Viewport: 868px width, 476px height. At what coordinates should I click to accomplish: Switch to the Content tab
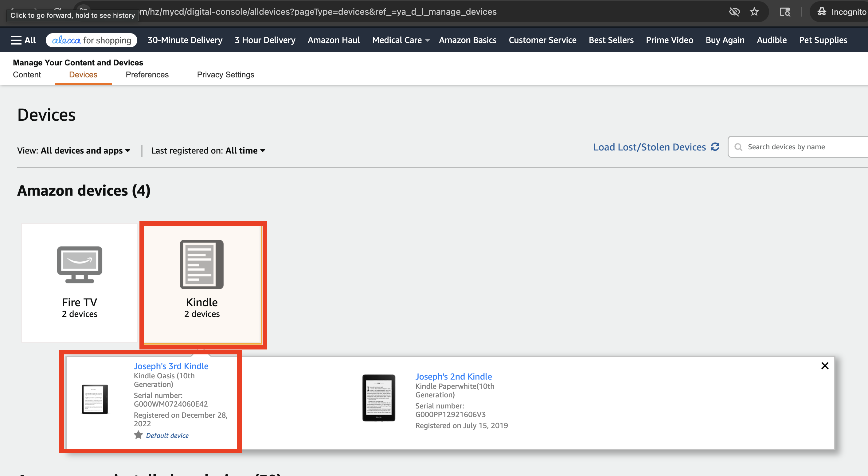click(x=27, y=74)
